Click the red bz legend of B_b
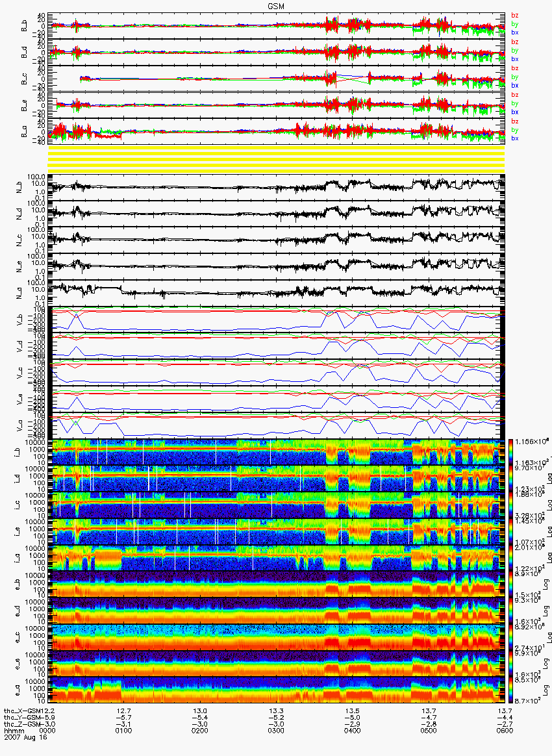Image resolution: width=552 pixels, height=756 pixels. click(515, 16)
